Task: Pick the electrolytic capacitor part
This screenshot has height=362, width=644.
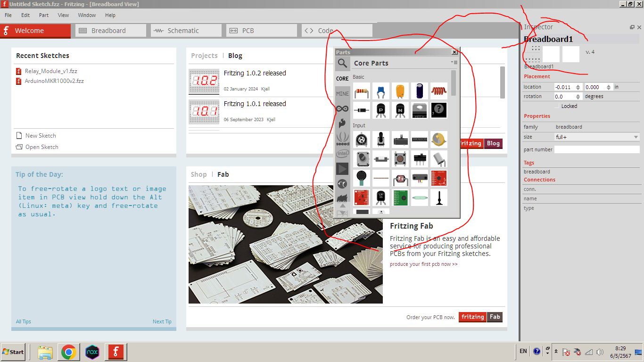Action: 420,90
